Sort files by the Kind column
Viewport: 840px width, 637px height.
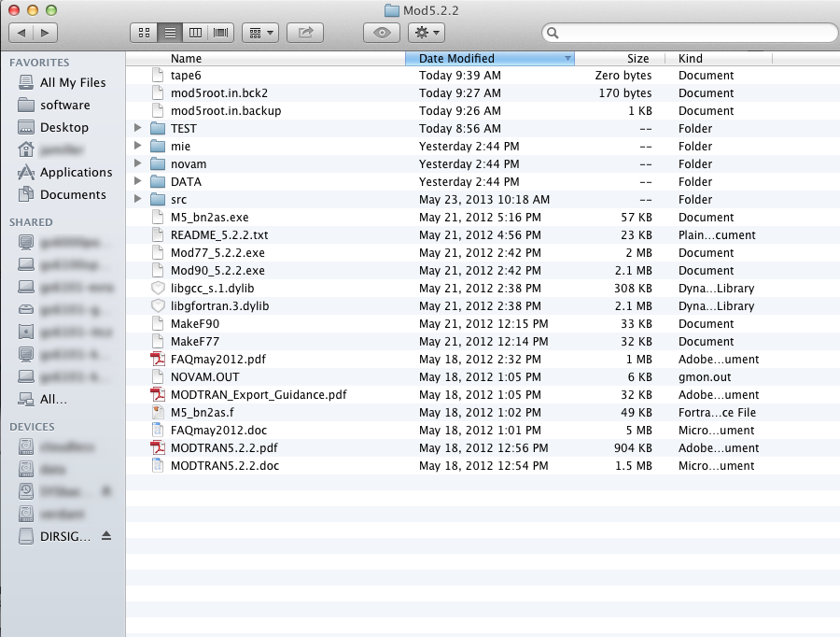tap(690, 58)
